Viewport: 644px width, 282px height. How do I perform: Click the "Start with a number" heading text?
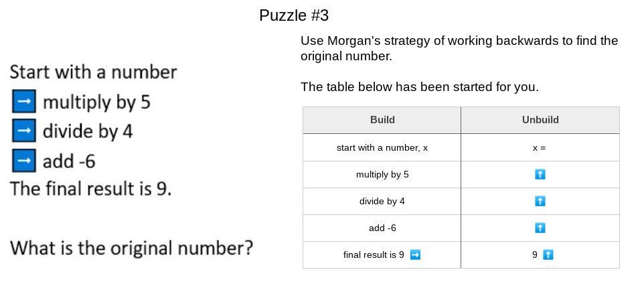93,72
